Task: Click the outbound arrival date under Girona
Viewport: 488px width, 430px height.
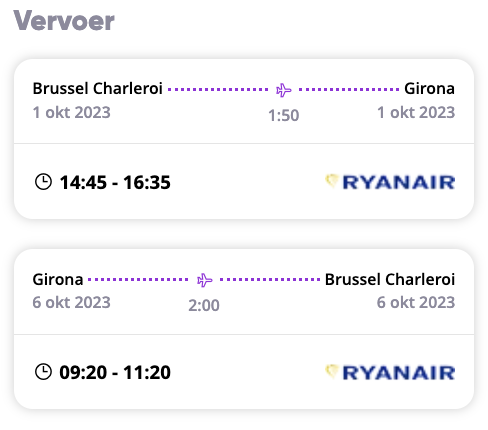Action: (x=416, y=112)
